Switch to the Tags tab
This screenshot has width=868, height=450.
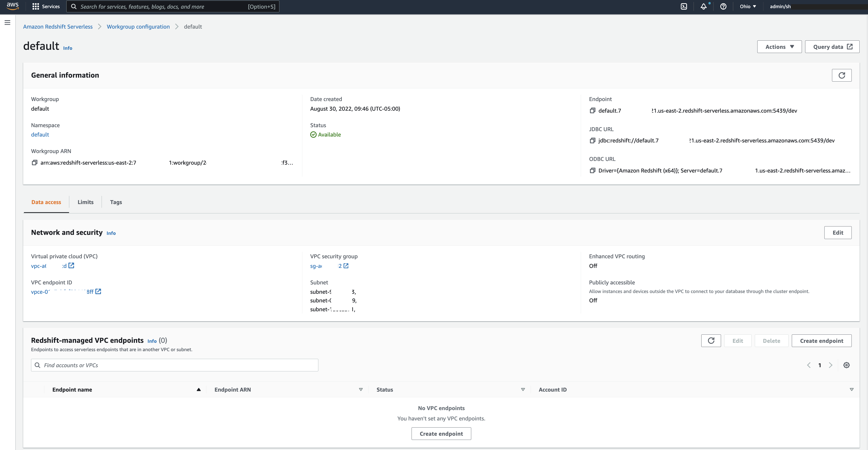[116, 202]
